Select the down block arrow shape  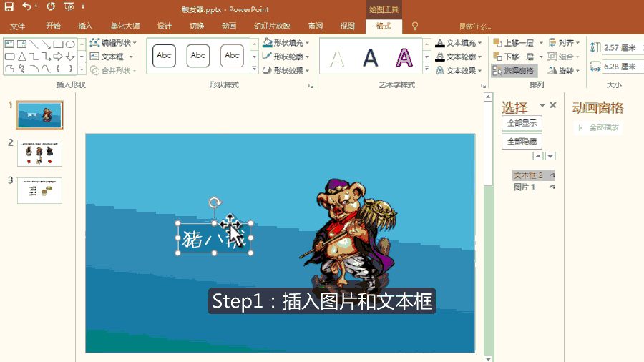(x=70, y=57)
